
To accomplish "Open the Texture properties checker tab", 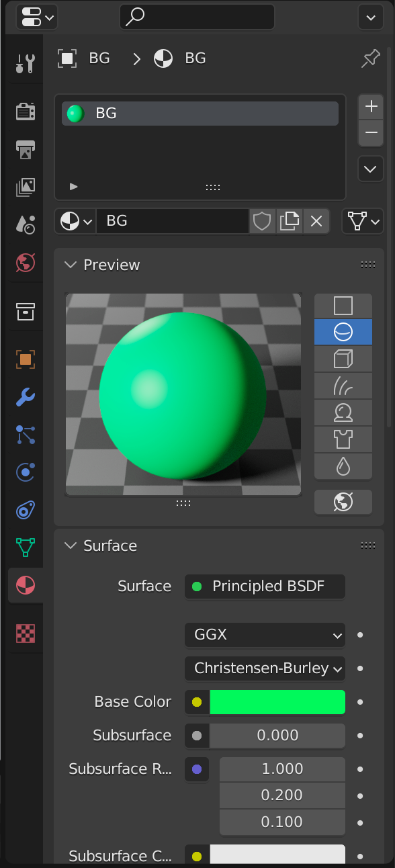I will pyautogui.click(x=25, y=633).
